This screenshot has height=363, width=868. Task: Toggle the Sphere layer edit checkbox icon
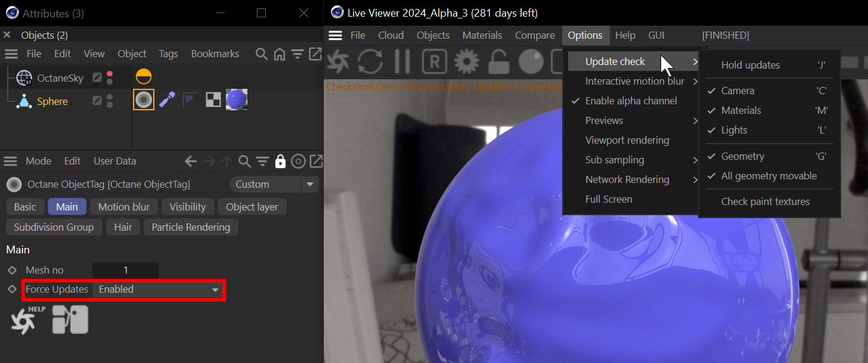tap(97, 101)
